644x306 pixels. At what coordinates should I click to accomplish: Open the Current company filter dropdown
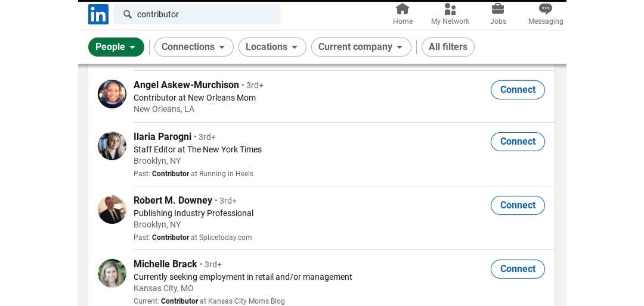click(x=361, y=47)
